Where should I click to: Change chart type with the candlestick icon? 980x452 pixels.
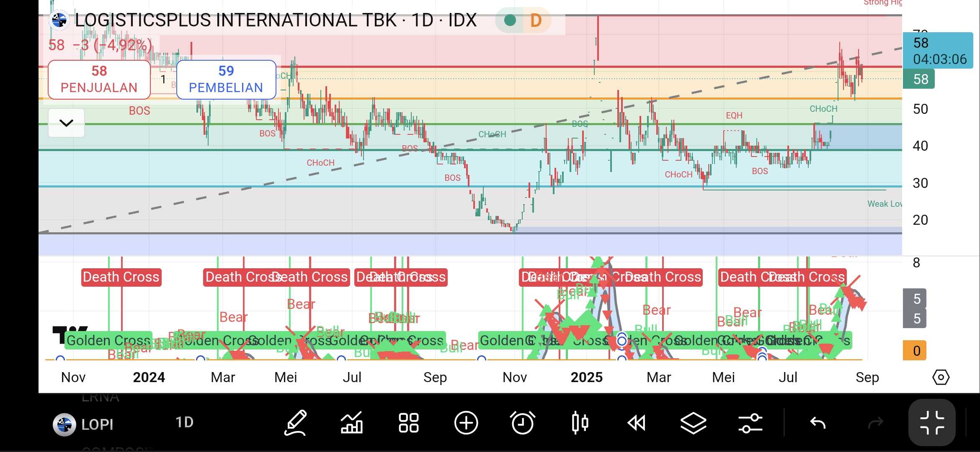(580, 423)
